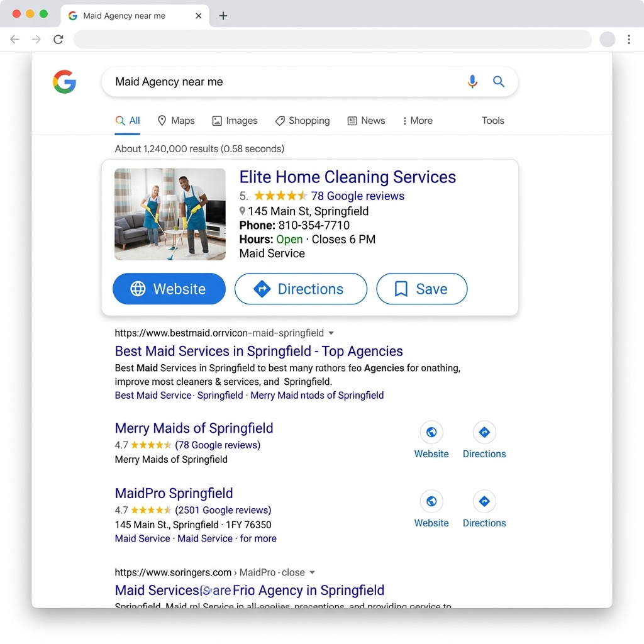Click the Website icon for Merry Maids of Springfield

(x=431, y=432)
